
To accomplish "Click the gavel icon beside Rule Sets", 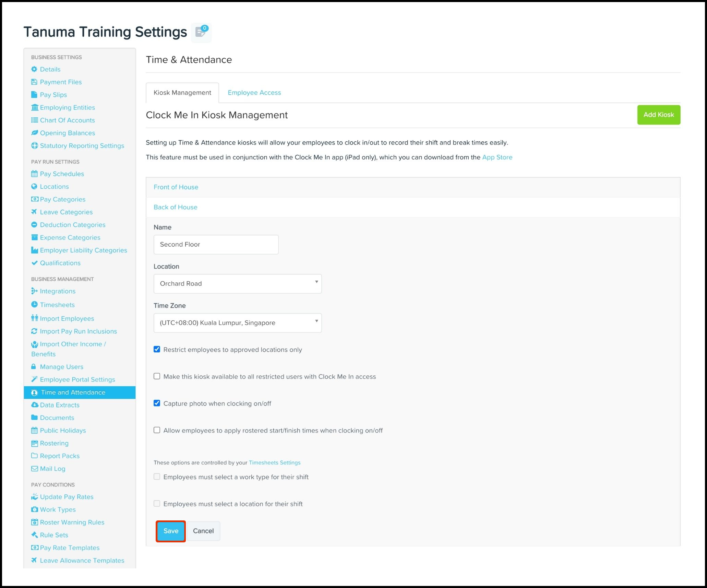I will click(x=34, y=535).
